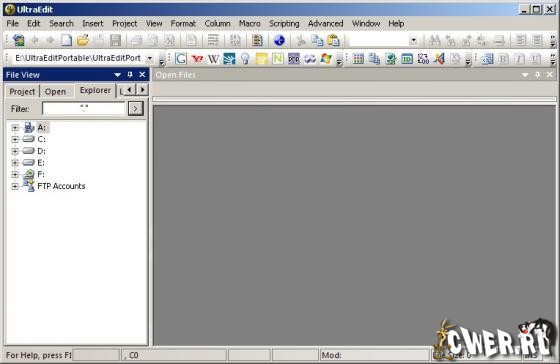Image resolution: width=560 pixels, height=364 pixels.
Task: Click the Yahoo search icon
Action: (x=197, y=59)
